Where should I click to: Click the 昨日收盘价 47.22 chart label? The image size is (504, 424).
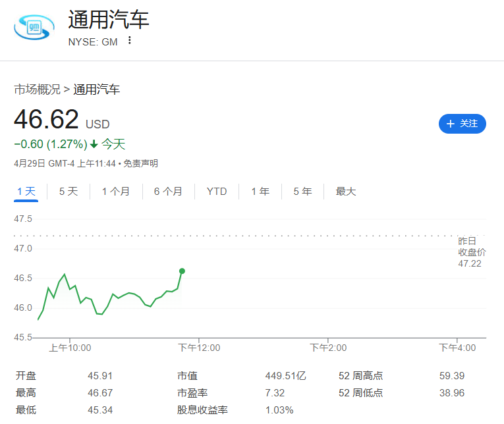[472, 252]
